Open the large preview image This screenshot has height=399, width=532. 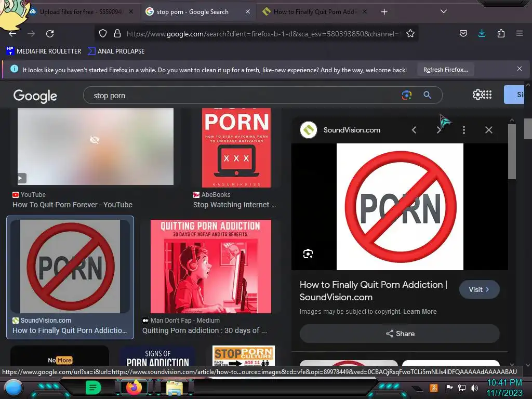tap(400, 207)
